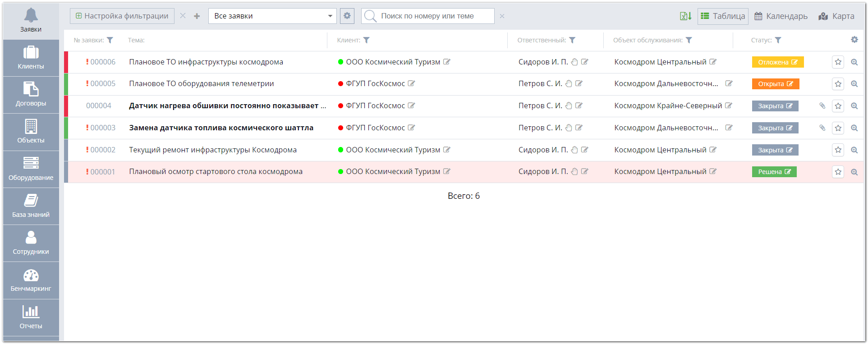Open attachments of request 000004
The height and width of the screenshot is (344, 868).
(x=822, y=105)
